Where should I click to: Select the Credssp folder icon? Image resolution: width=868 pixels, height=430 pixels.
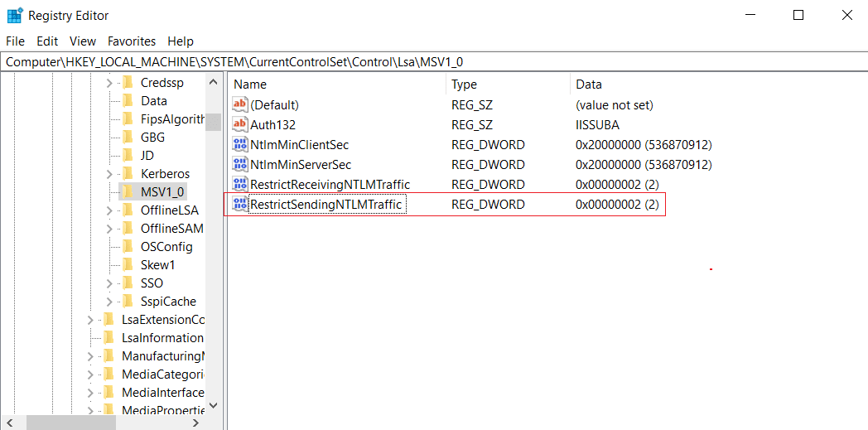(x=128, y=83)
